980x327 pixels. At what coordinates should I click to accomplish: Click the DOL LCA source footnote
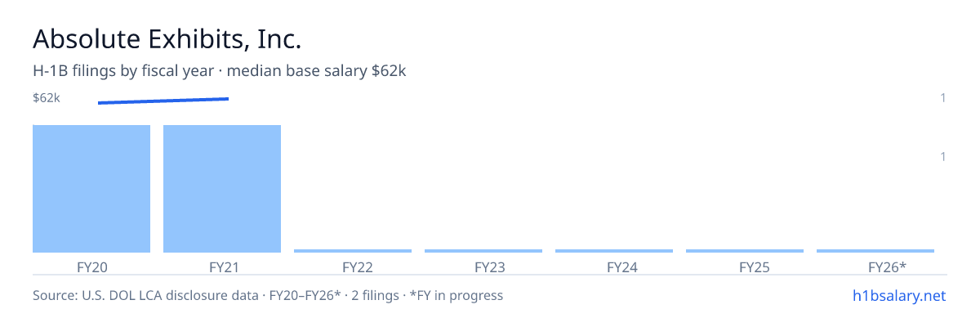tap(268, 296)
